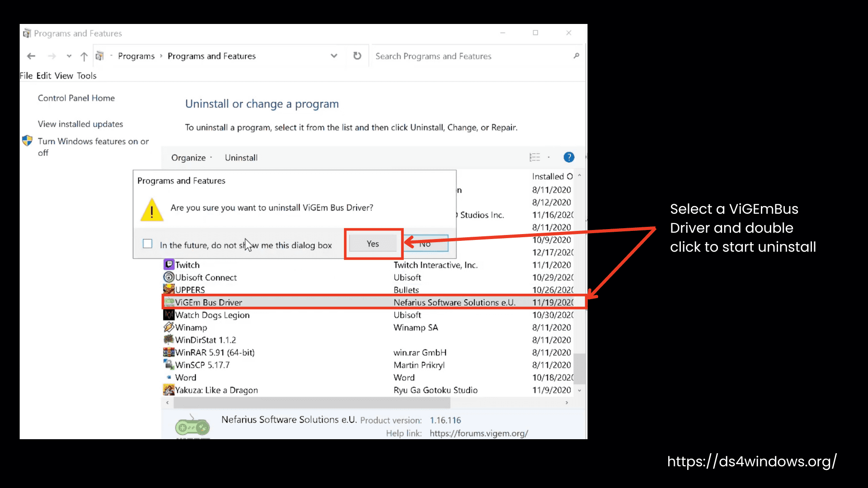This screenshot has height=488, width=868.
Task: Select the UPPERS program icon
Action: (x=169, y=289)
